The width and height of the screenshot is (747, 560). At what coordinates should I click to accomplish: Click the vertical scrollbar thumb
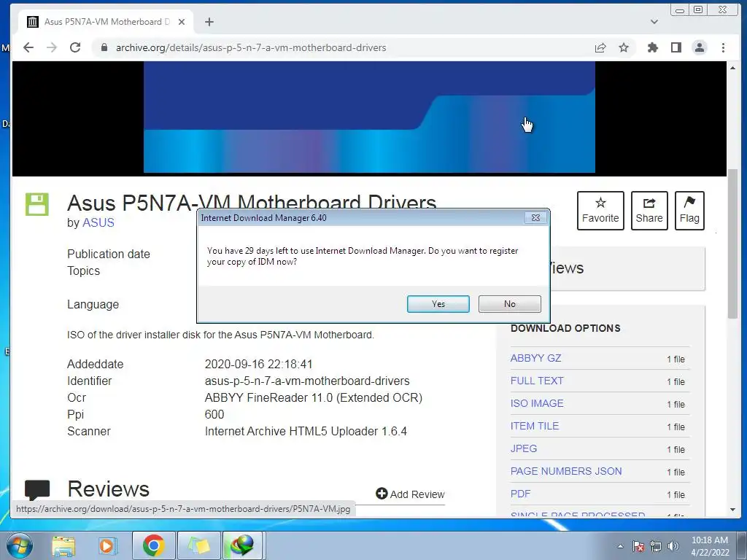pyautogui.click(x=732, y=244)
